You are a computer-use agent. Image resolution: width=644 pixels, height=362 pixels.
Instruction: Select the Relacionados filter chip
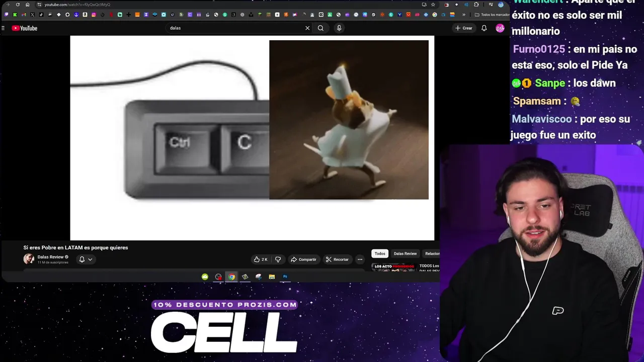click(432, 253)
